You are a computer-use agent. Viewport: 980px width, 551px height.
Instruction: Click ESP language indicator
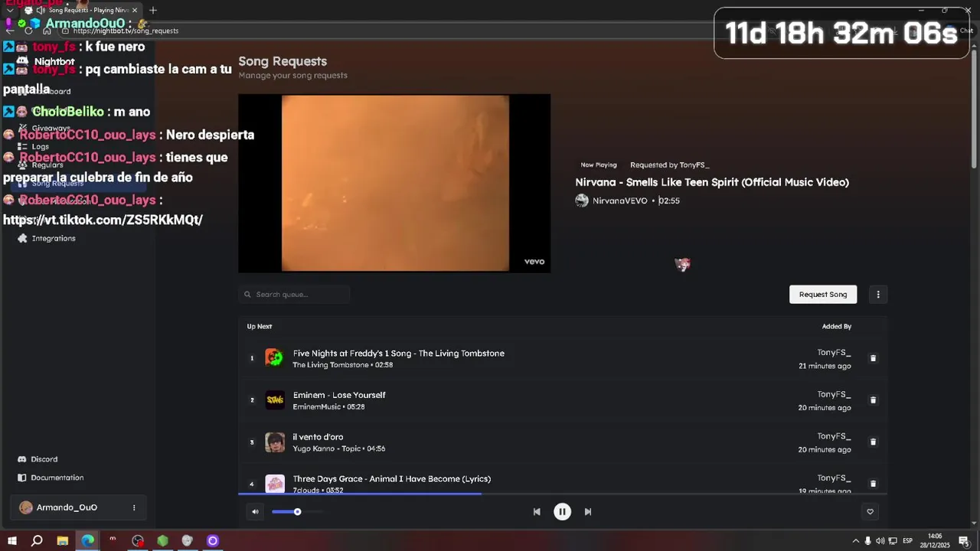coord(907,541)
